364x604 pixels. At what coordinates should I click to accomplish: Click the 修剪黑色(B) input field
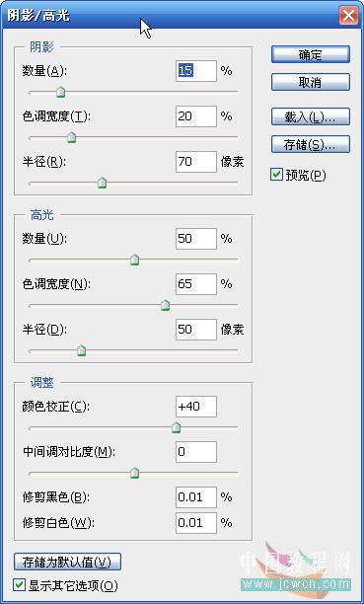click(196, 496)
